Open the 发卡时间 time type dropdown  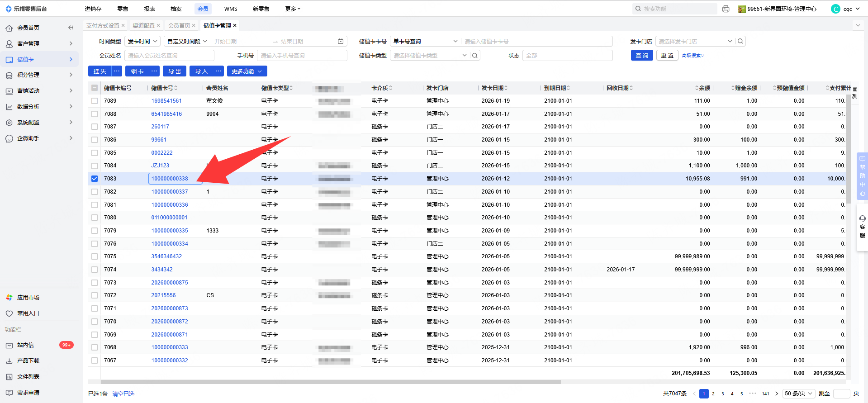(x=142, y=42)
